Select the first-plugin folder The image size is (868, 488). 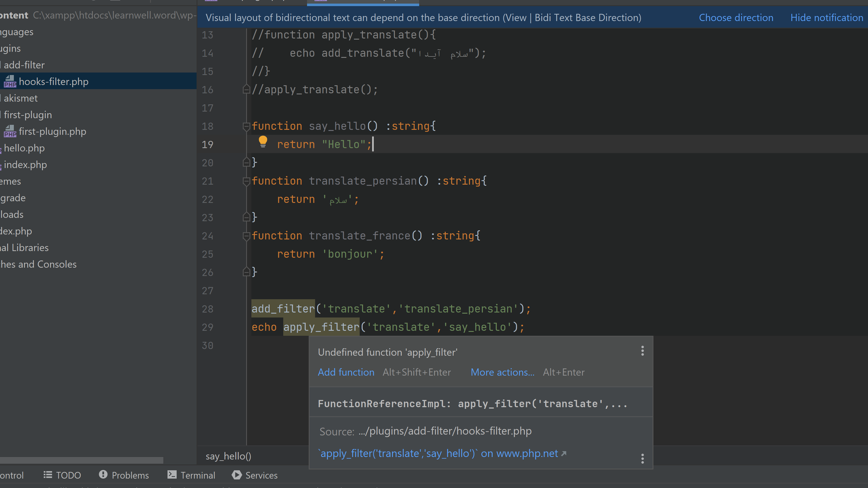pyautogui.click(x=98, y=115)
